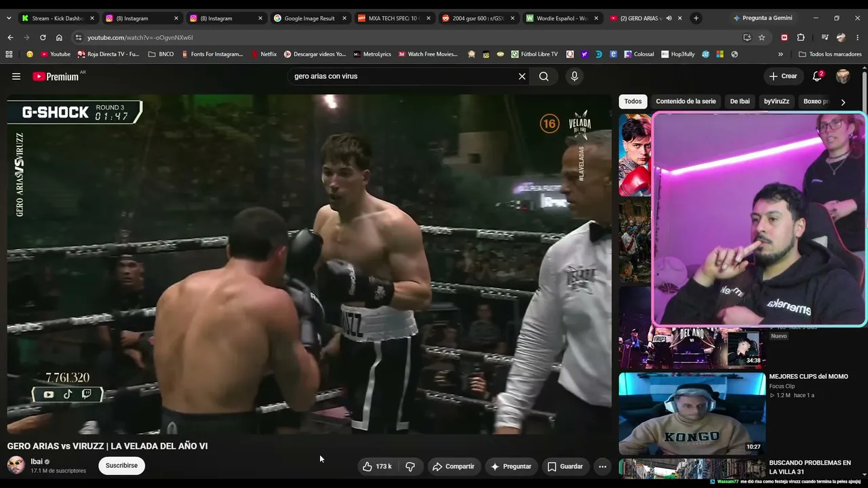
Task: Open the Netflix bookmark
Action: (x=264, y=54)
